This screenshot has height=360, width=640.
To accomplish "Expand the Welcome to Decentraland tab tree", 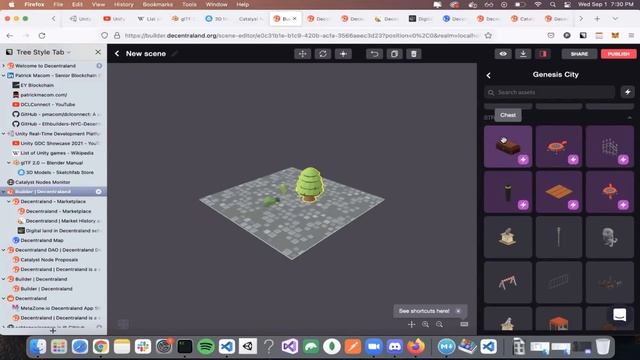I will coord(4,66).
